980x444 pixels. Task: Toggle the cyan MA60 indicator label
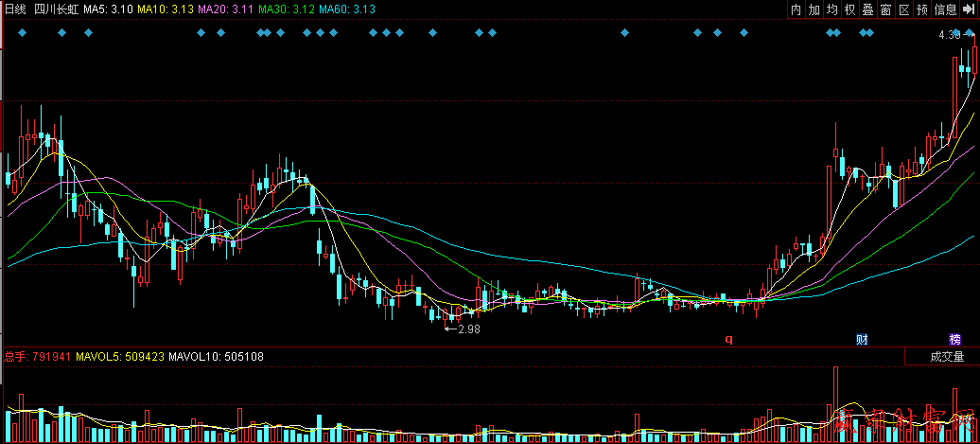347,9
